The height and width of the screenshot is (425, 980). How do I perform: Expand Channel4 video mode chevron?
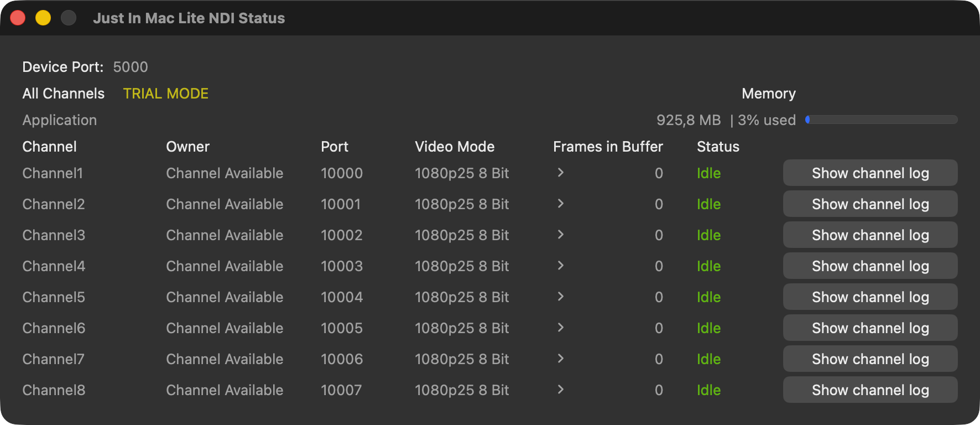pyautogui.click(x=560, y=266)
